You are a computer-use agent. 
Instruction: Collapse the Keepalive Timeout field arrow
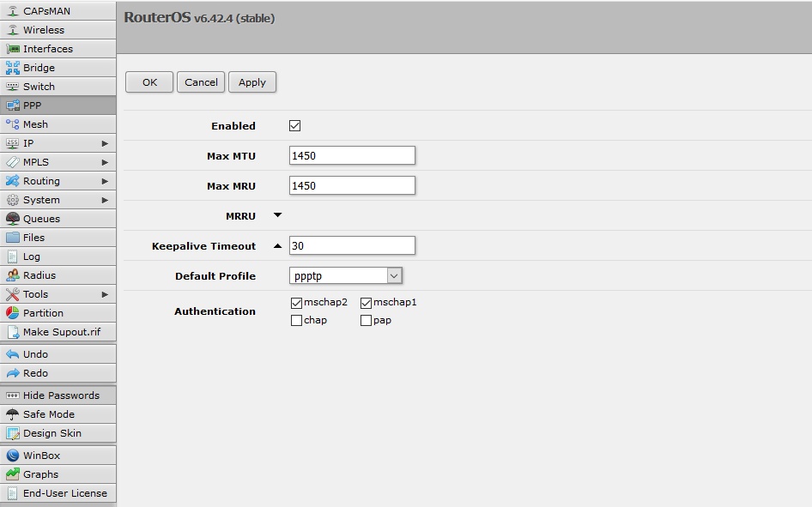[277, 246]
